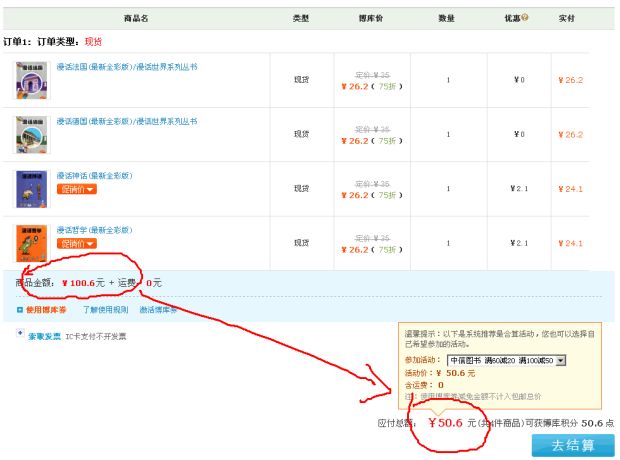The height and width of the screenshot is (460, 620).
Task: Click the 漫话德国 book cover thumbnail
Action: pyautogui.click(x=31, y=135)
